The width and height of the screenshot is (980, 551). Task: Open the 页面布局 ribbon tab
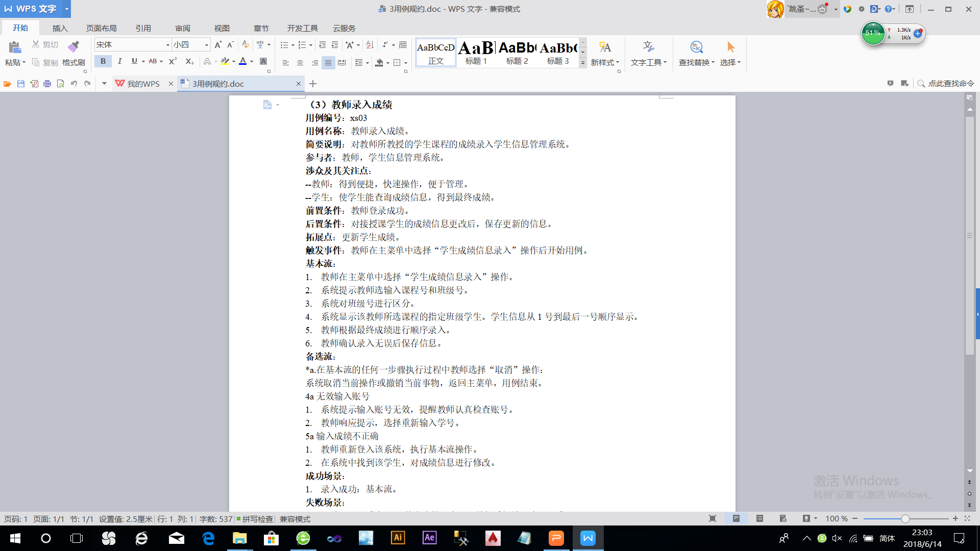point(101,28)
